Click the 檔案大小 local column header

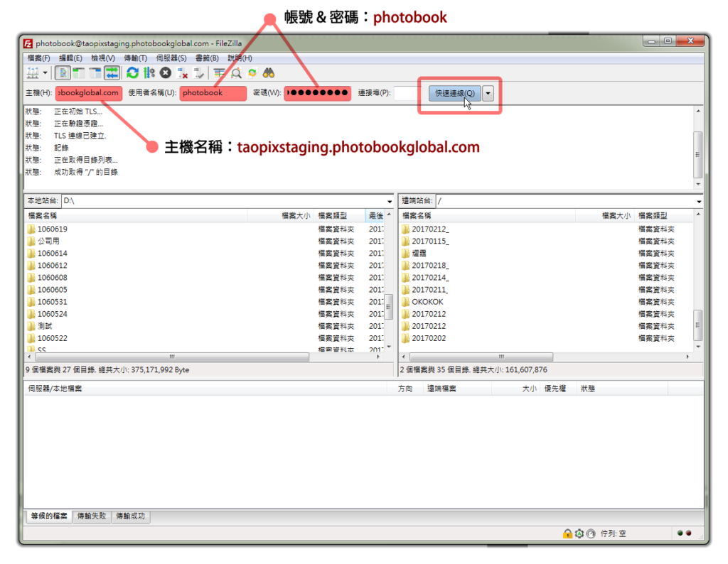294,216
